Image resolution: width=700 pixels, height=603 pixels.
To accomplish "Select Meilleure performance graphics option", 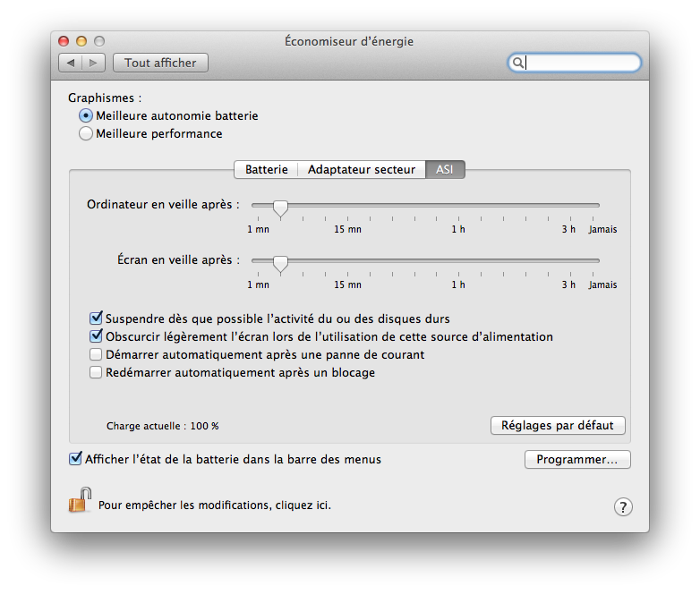I will [x=86, y=133].
